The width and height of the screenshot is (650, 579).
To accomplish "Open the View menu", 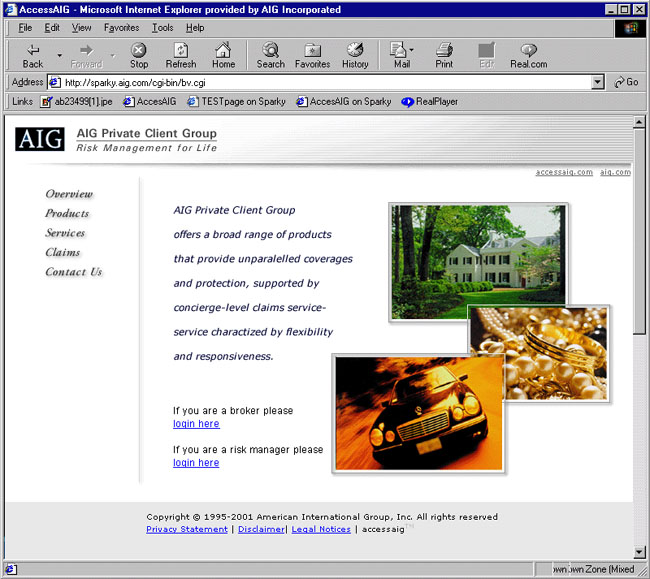I will 81,28.
